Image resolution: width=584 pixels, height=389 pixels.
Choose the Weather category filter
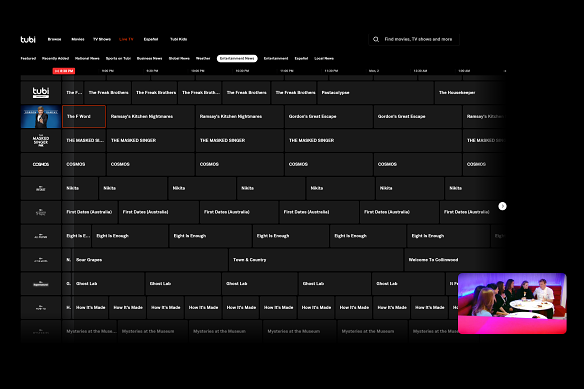coord(203,58)
